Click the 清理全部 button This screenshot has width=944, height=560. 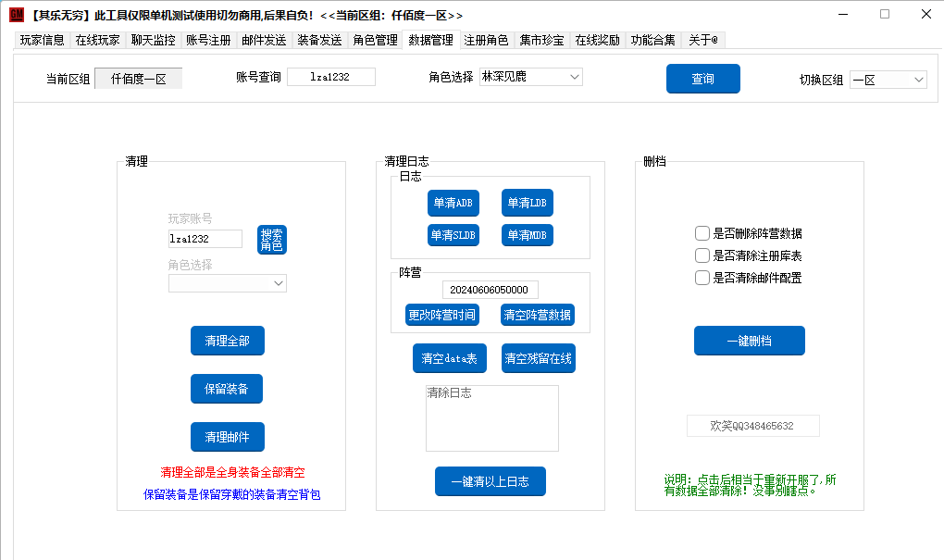pyautogui.click(x=227, y=341)
